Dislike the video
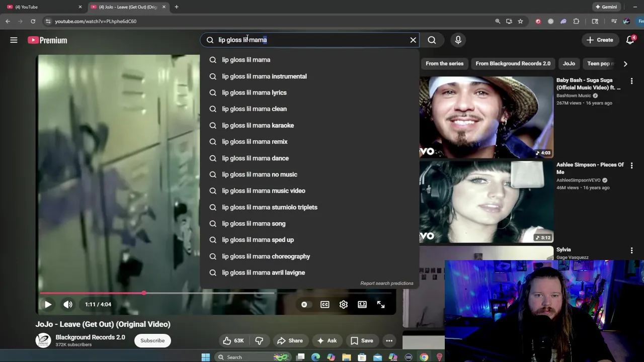 [x=259, y=340]
